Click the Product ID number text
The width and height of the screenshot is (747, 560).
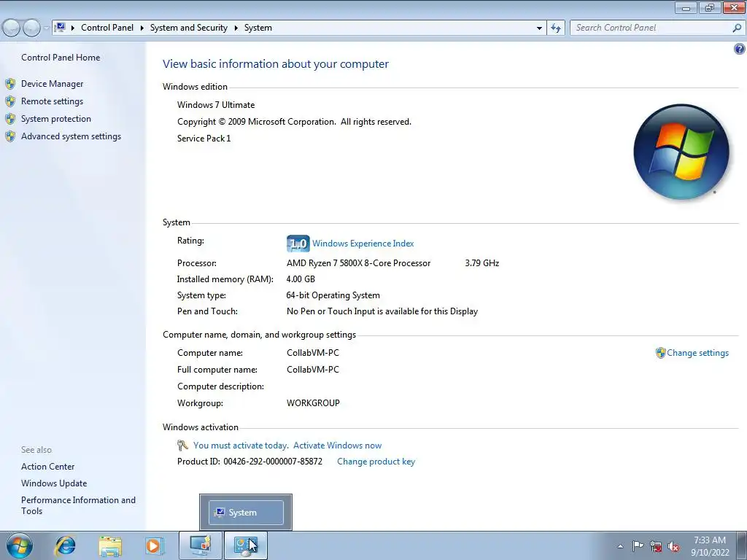click(273, 462)
